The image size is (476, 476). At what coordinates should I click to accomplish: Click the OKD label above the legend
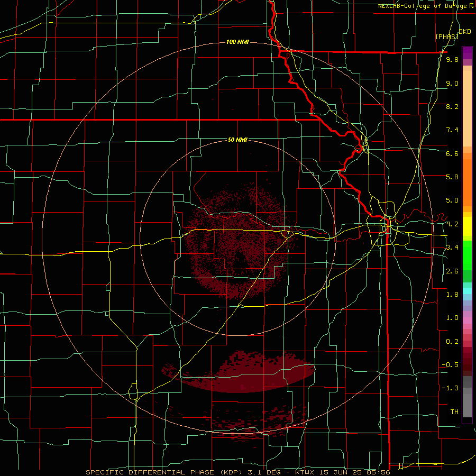point(465,32)
